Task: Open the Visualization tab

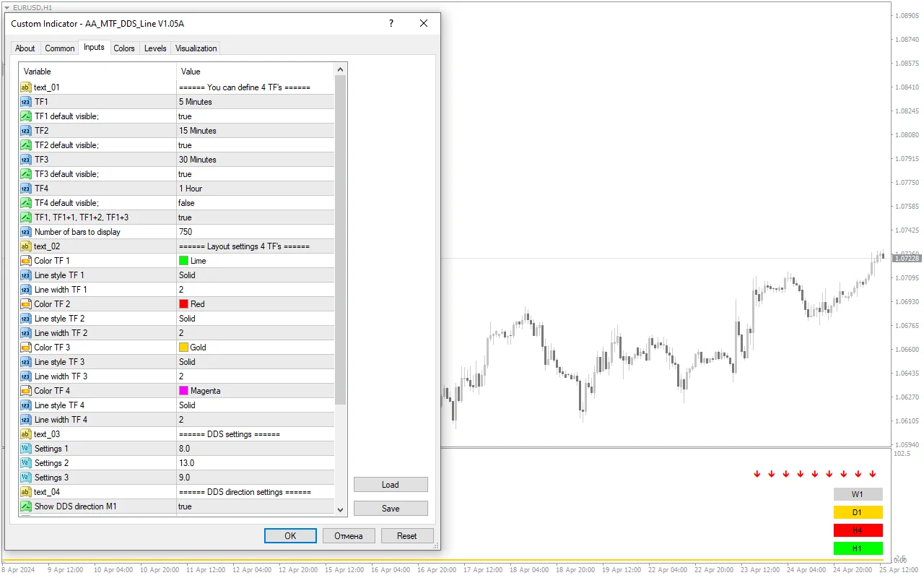Action: [196, 48]
